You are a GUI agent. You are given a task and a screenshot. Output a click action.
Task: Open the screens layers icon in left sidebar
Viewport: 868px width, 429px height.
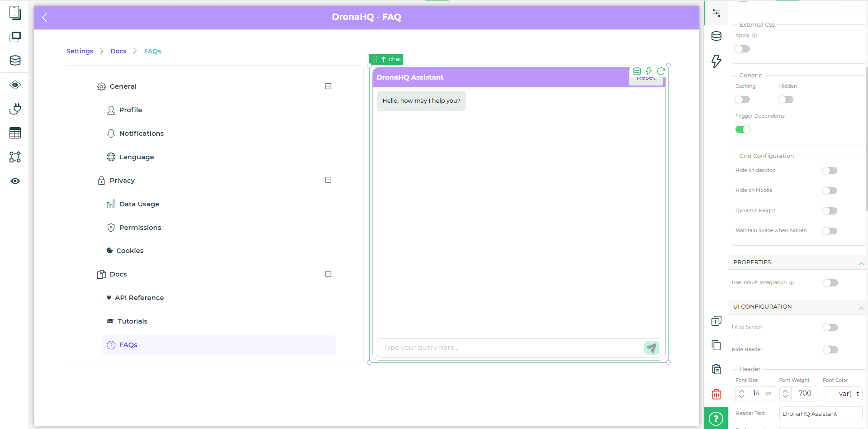pyautogui.click(x=15, y=37)
